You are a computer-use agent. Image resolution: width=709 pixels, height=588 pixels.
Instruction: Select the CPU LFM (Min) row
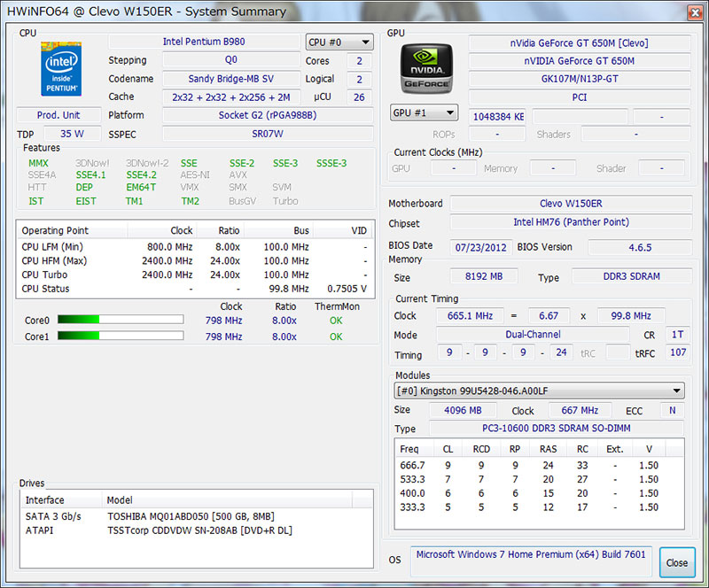pyautogui.click(x=195, y=247)
